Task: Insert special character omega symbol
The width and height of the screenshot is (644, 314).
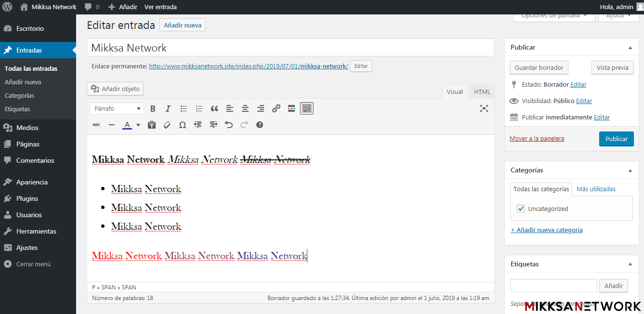Action: pyautogui.click(x=183, y=125)
